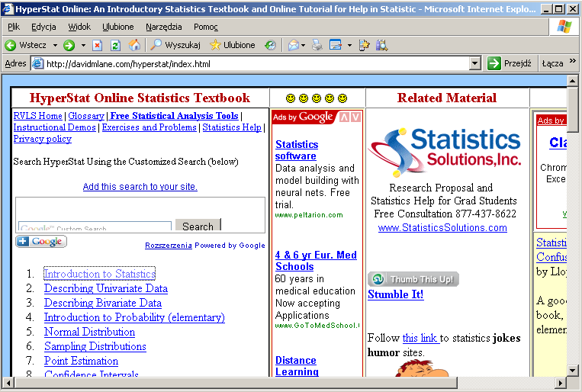Open the Narzędzia menu
582x392 pixels.
pyautogui.click(x=164, y=27)
